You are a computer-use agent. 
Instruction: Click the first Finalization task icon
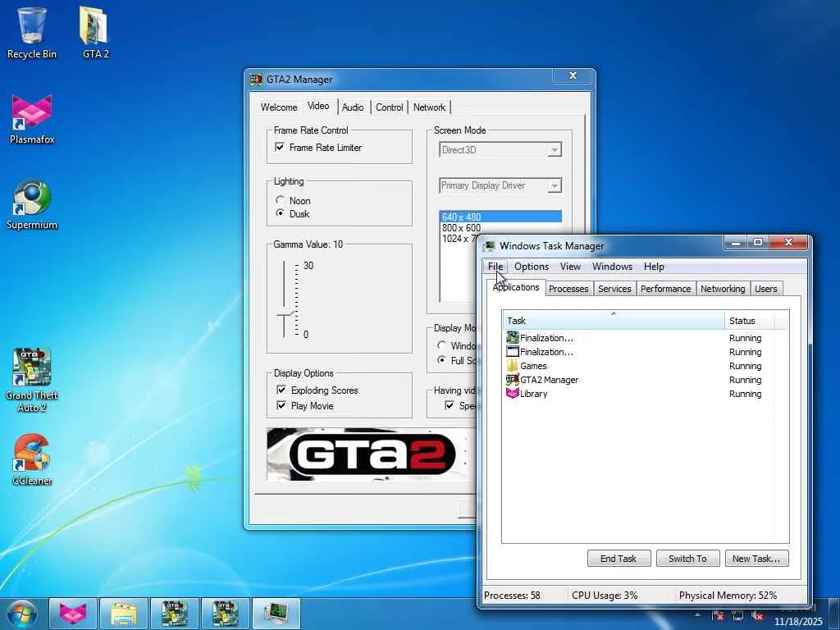click(512, 337)
